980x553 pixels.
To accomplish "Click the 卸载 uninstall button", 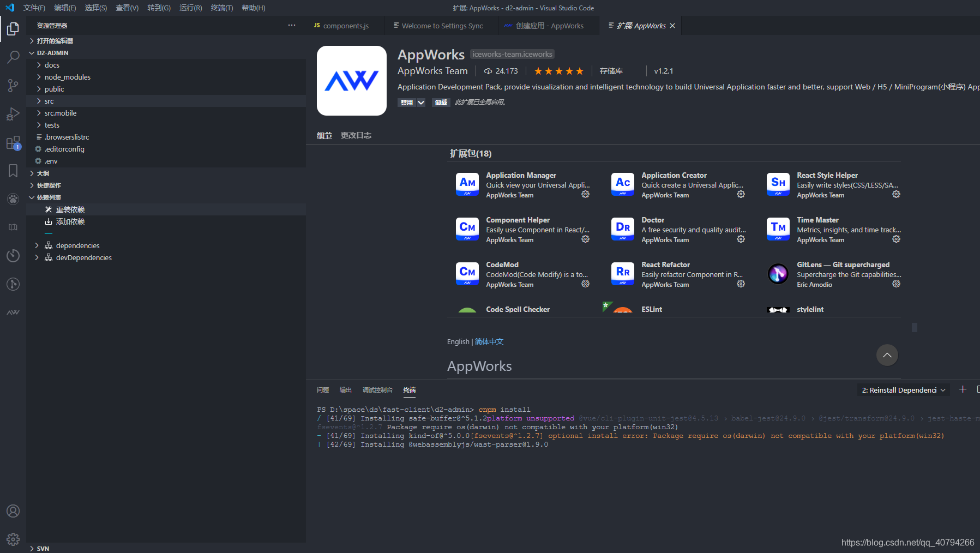I will (441, 103).
